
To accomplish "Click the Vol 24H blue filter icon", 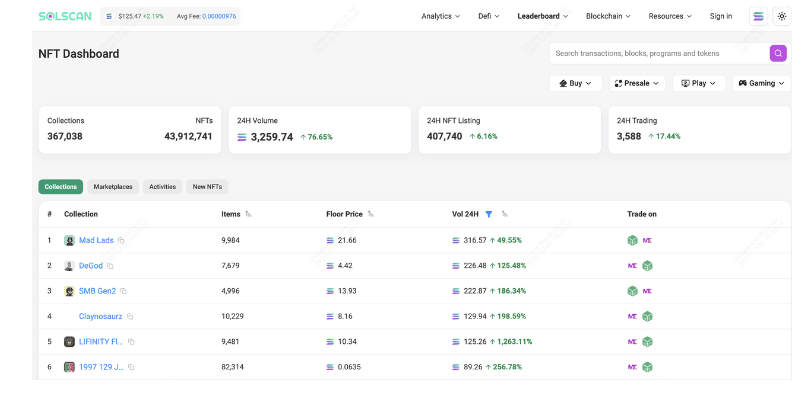I will (489, 214).
